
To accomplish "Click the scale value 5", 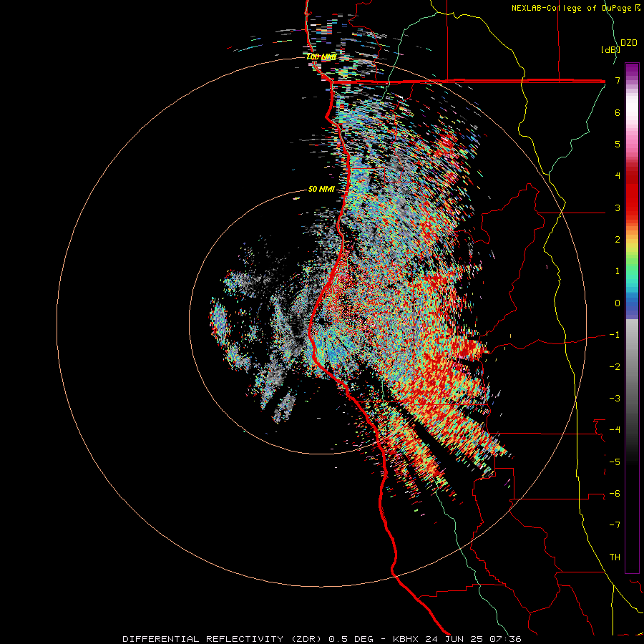I will click(x=618, y=144).
